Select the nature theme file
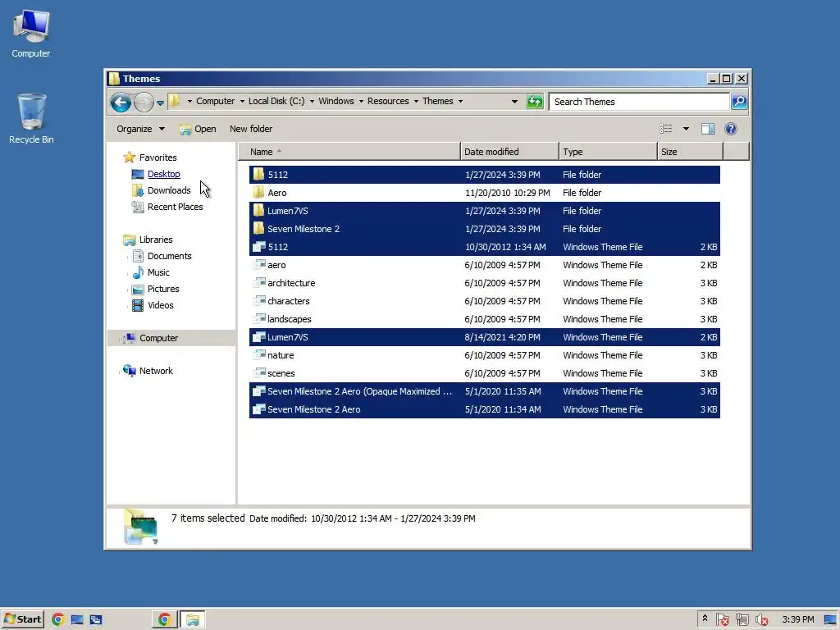This screenshot has height=630, width=840. (x=484, y=355)
